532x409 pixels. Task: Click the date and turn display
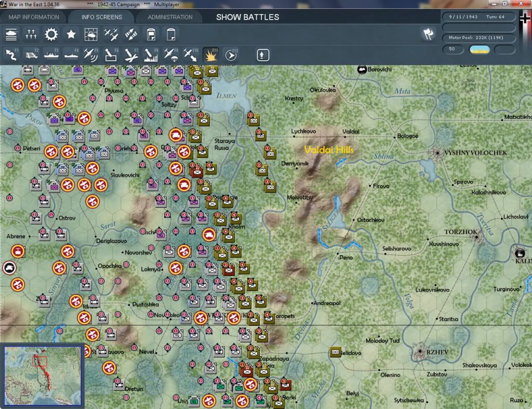pos(478,17)
